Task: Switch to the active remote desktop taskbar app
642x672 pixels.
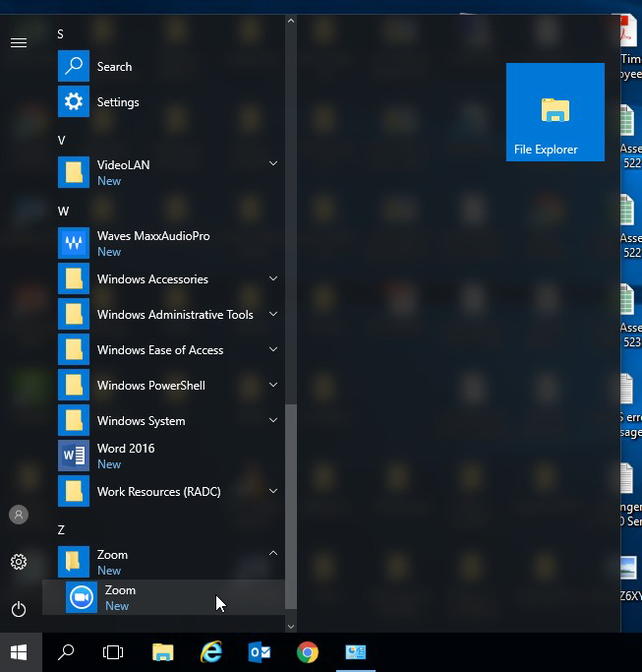Action: click(356, 652)
